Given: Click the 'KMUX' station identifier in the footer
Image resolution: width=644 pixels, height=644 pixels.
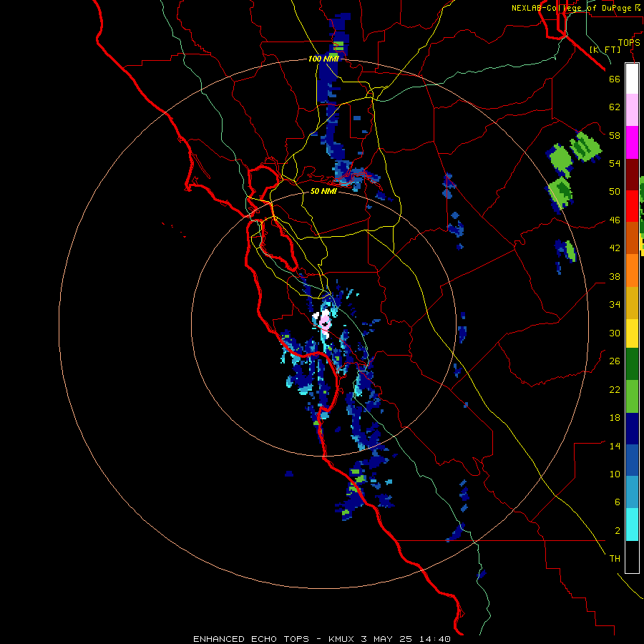Looking at the screenshot, I should pyautogui.click(x=342, y=639).
